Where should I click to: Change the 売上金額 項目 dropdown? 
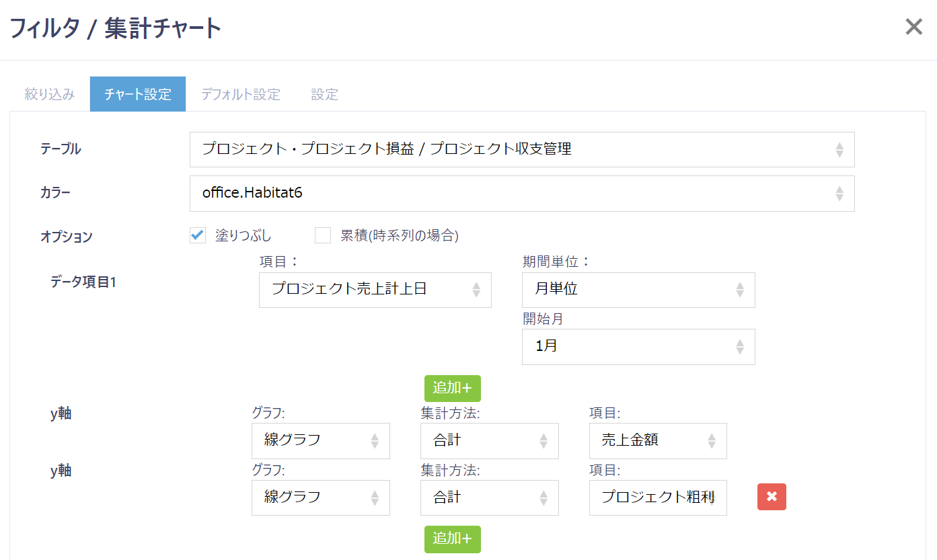(657, 440)
